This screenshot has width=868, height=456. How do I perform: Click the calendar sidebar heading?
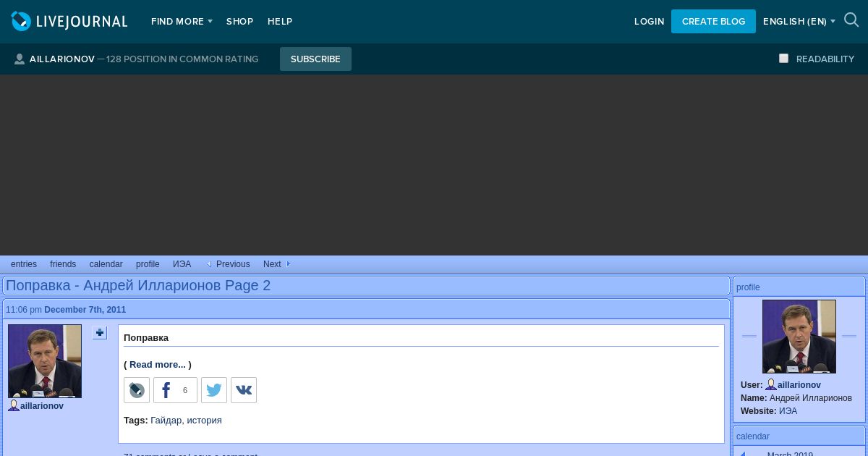coord(753,436)
